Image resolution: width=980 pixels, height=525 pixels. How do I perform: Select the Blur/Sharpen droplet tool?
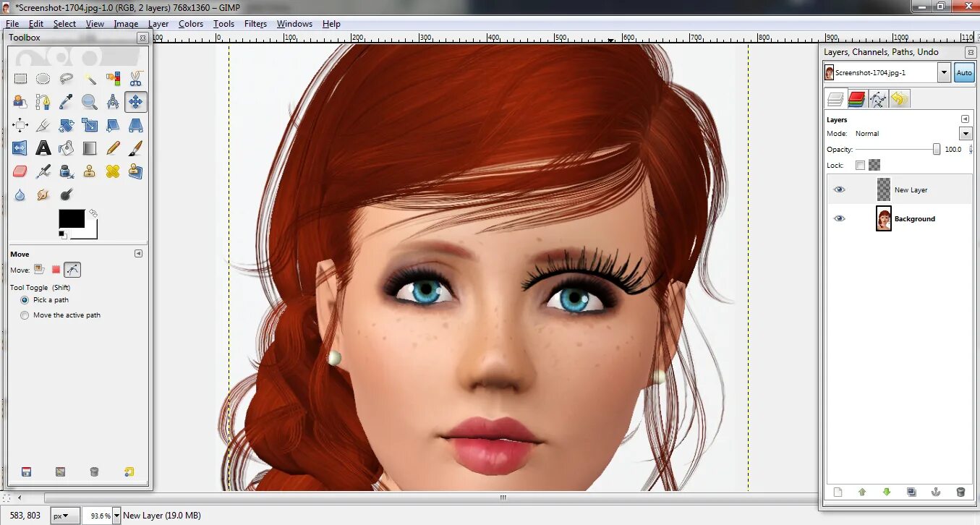point(20,195)
